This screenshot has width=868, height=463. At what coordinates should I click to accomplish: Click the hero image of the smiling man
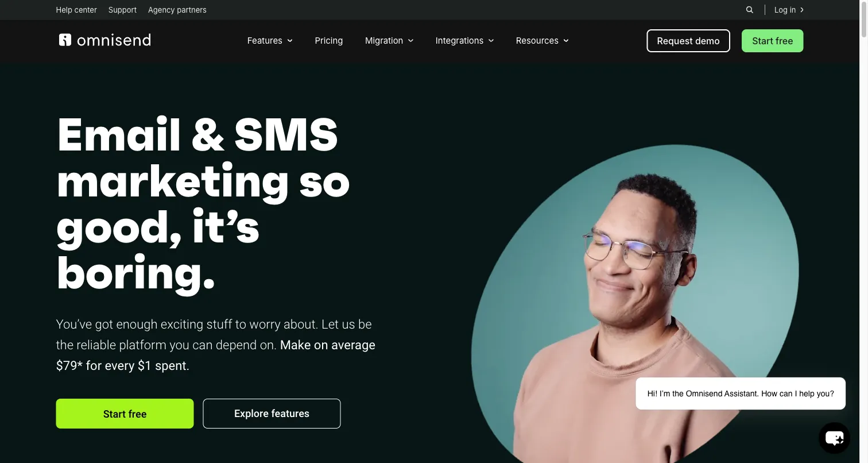click(x=634, y=304)
